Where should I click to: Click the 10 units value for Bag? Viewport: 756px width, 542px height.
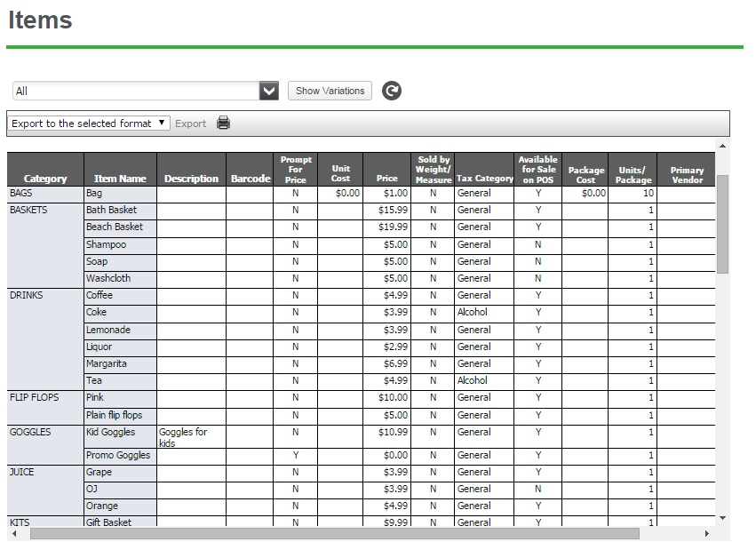(649, 193)
